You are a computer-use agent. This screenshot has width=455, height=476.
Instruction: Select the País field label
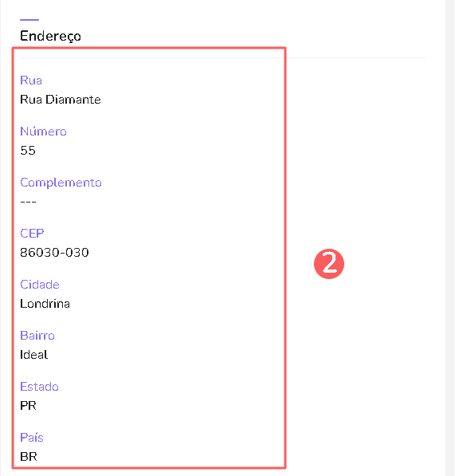pos(32,438)
